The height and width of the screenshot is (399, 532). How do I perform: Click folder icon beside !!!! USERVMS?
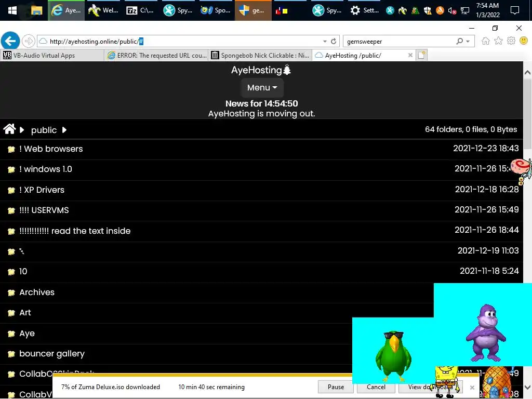pyautogui.click(x=11, y=211)
